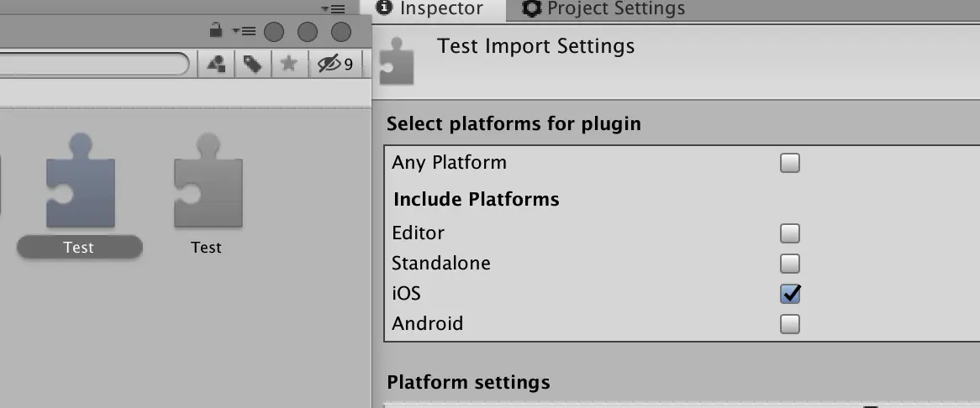Enable the Standalone platform checkbox
The image size is (980, 408).
click(x=790, y=264)
